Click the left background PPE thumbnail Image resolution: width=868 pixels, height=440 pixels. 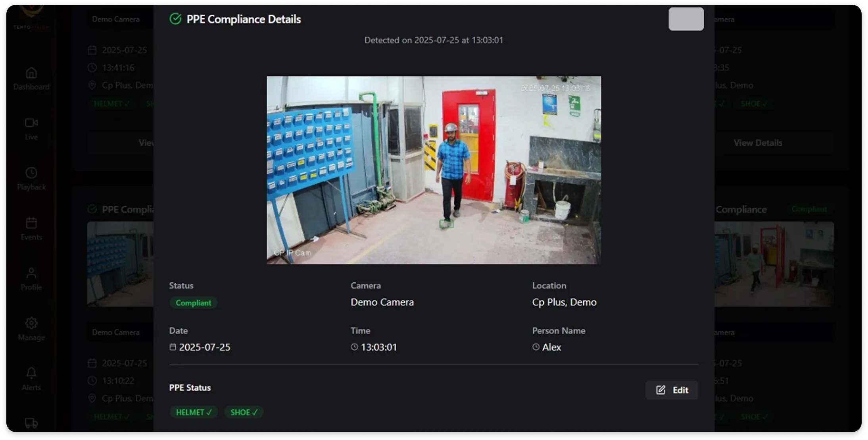(x=120, y=264)
